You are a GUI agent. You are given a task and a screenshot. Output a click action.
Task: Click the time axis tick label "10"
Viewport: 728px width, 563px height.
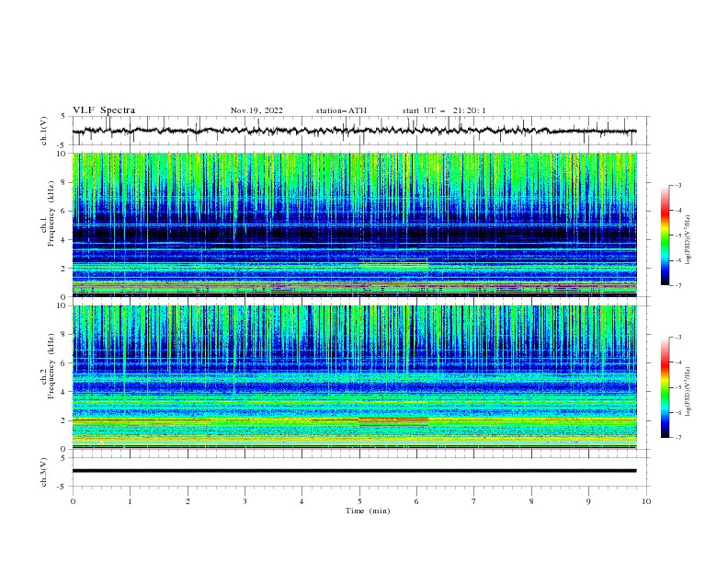[646, 501]
